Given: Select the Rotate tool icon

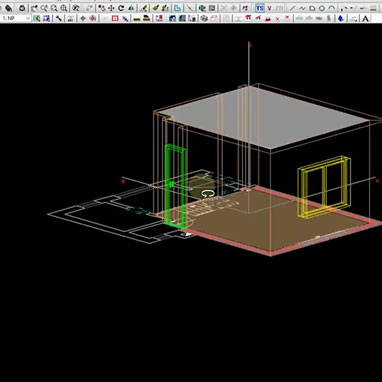Looking at the screenshot, I should pos(121,8).
